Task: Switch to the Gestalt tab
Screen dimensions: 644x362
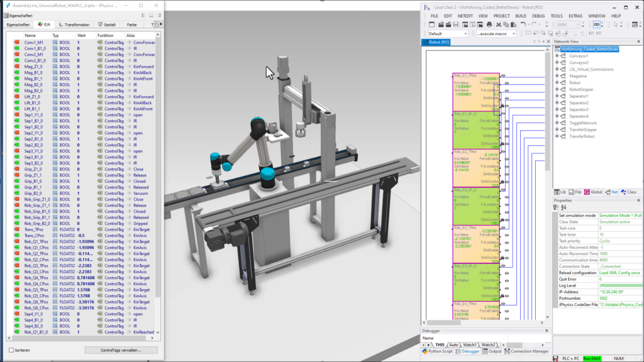Action: 109,25
